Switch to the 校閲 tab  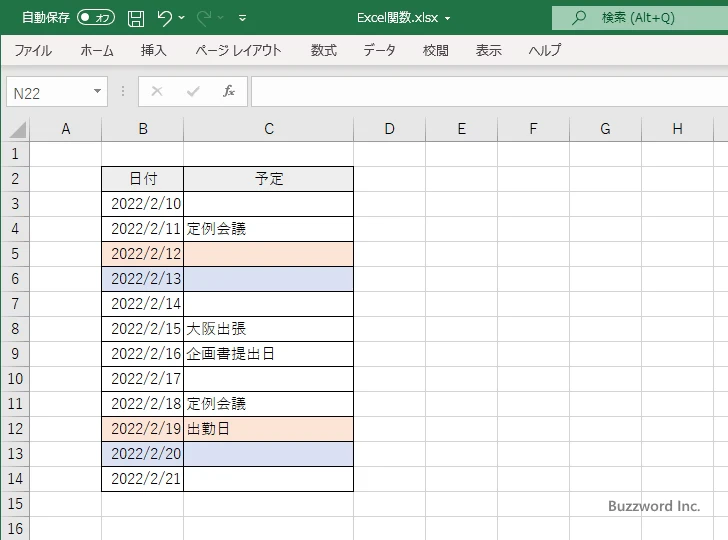point(436,50)
